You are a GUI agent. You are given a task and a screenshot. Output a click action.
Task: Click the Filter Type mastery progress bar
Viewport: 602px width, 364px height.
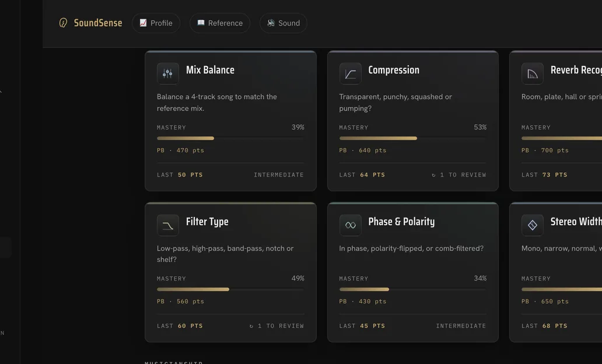coord(230,289)
